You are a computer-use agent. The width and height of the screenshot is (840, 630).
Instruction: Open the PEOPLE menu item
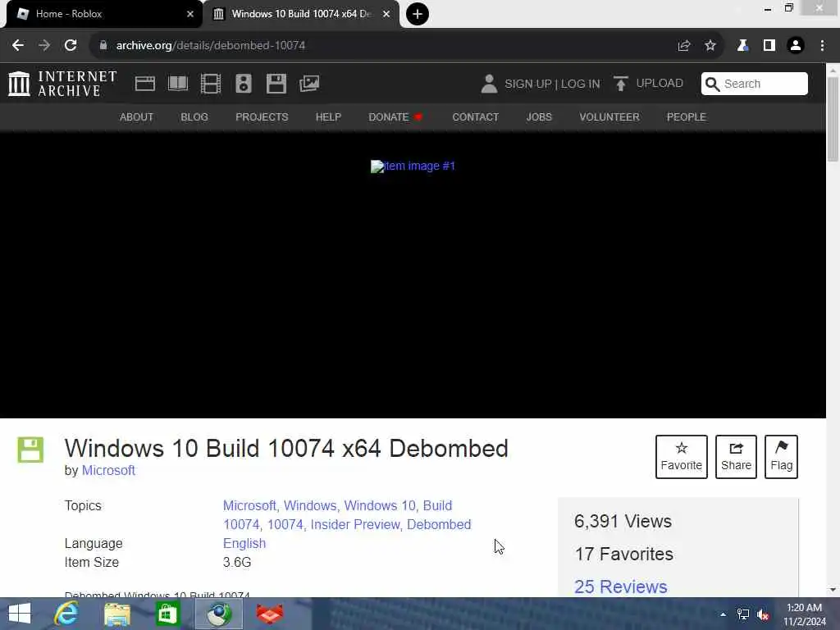pos(687,116)
